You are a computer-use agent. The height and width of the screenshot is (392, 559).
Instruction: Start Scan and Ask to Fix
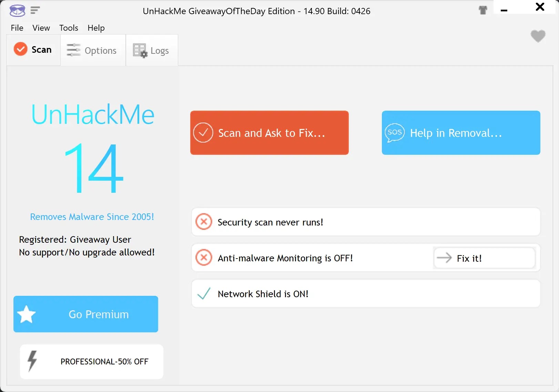point(269,133)
